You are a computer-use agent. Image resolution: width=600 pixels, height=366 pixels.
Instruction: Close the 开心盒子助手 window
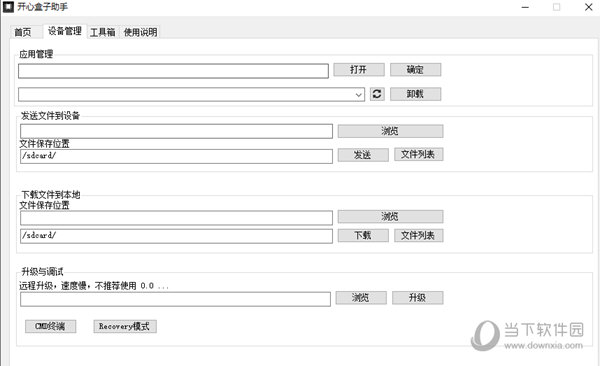[589, 7]
